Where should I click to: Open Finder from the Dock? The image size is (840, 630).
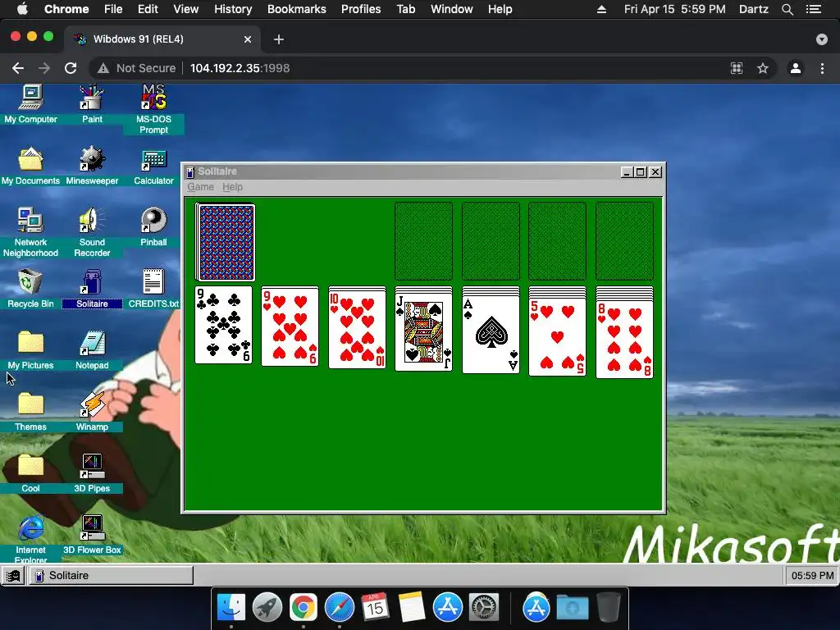pos(231,608)
